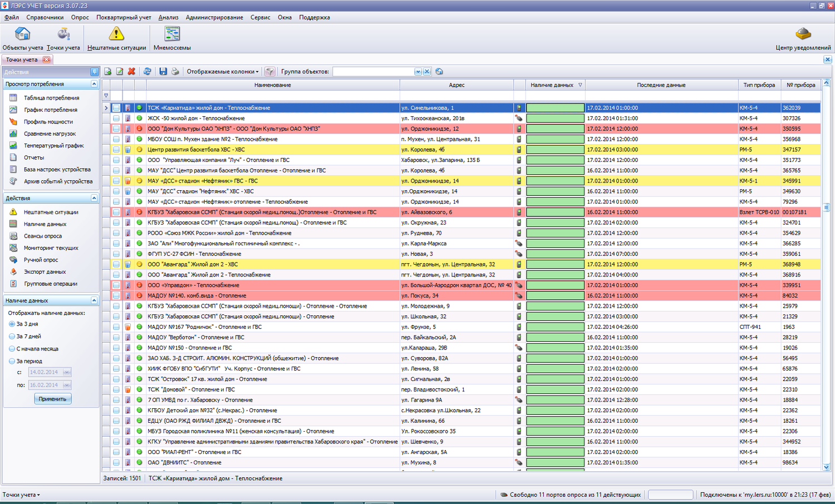Click the green data bar for МАДОУ №150
Viewport: 835px width, 504px height.
click(555, 348)
